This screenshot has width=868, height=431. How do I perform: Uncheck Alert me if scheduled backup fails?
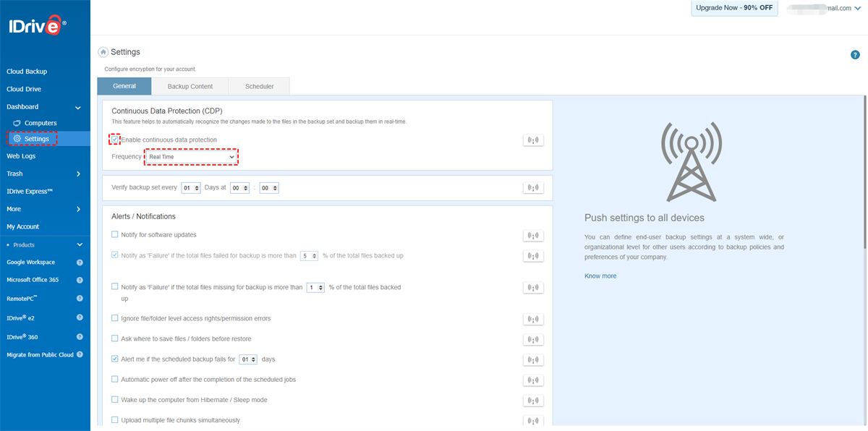click(115, 358)
